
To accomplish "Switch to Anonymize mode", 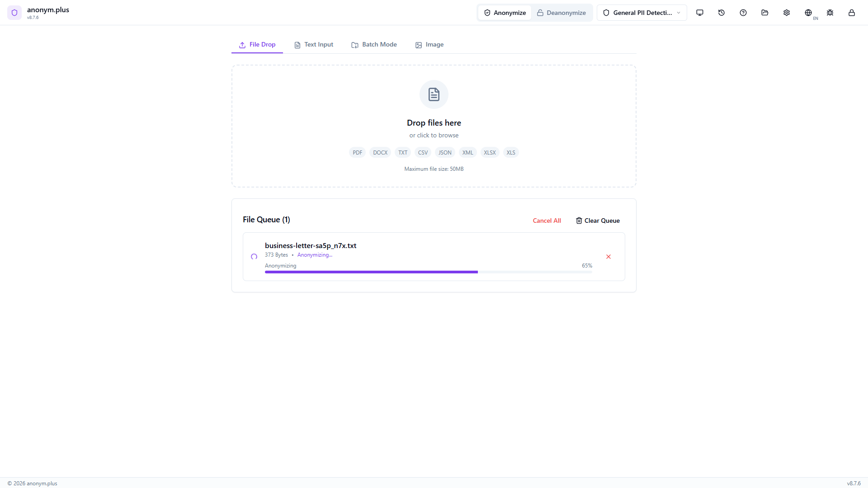I will point(505,13).
